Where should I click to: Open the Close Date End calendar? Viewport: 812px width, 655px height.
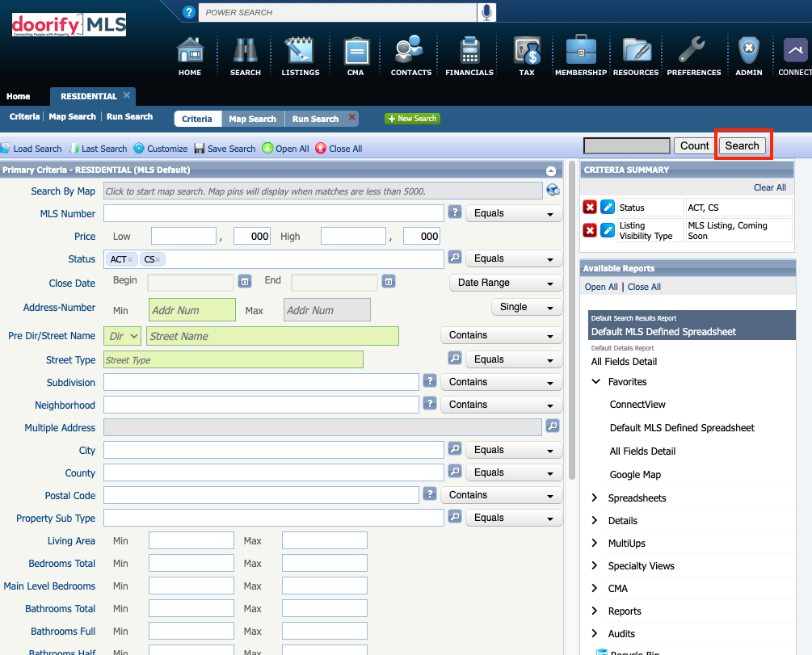tap(389, 281)
